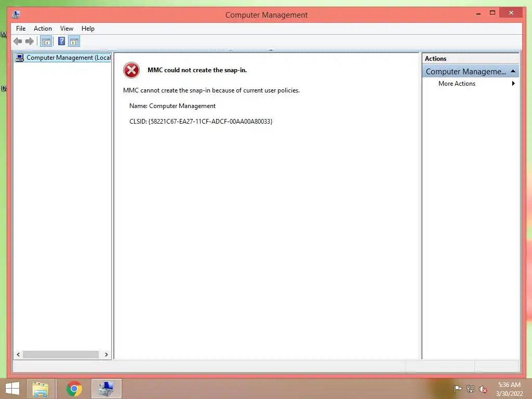Open Windows Start button
The height and width of the screenshot is (399, 532).
tap(12, 389)
